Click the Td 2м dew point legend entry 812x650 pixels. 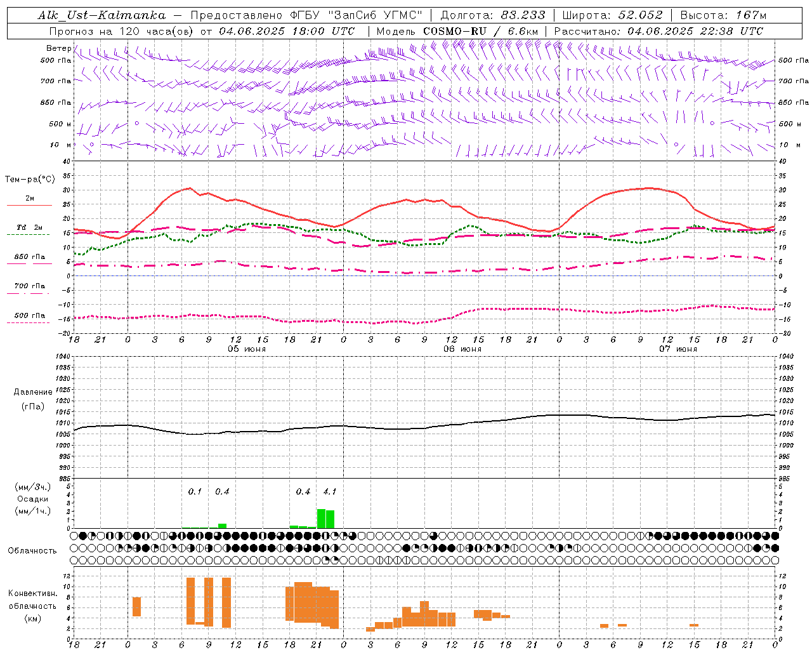coord(29,227)
